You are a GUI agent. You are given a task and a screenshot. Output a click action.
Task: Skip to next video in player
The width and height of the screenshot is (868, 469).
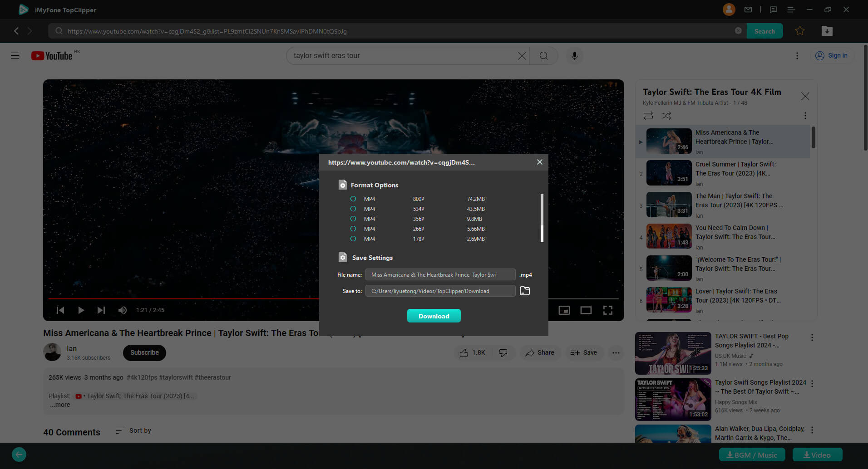pyautogui.click(x=101, y=310)
